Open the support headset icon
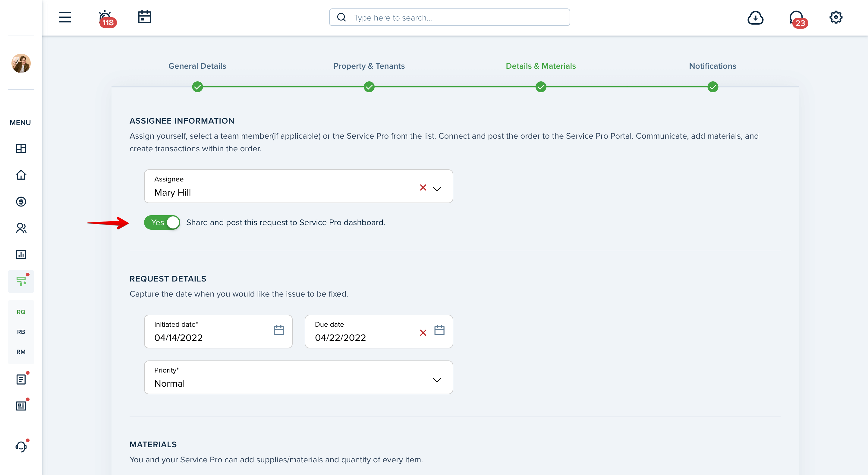Image resolution: width=868 pixels, height=475 pixels. [x=21, y=447]
